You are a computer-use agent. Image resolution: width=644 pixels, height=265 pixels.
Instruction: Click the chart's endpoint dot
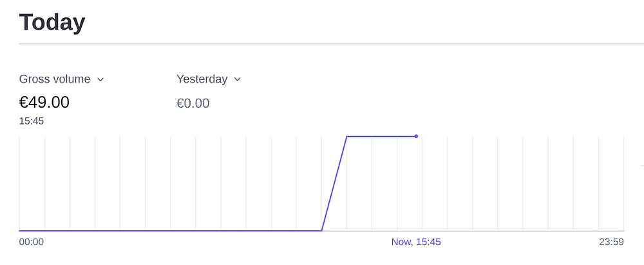(x=416, y=136)
